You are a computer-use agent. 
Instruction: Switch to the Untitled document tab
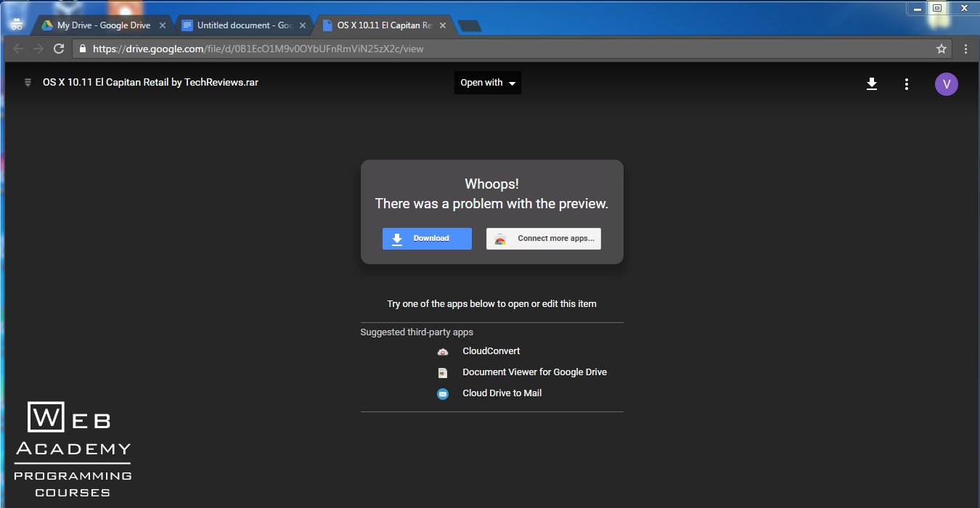[x=245, y=25]
